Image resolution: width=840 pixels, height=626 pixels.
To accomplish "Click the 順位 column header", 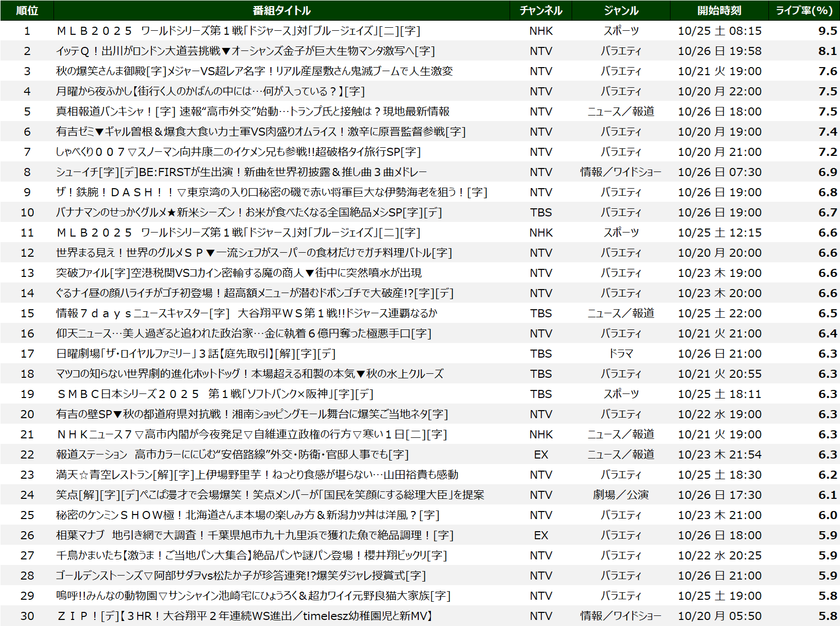I will point(27,11).
